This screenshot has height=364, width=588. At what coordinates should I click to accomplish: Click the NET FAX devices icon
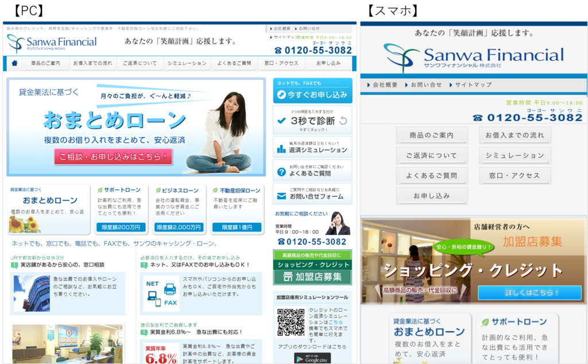tap(161, 293)
